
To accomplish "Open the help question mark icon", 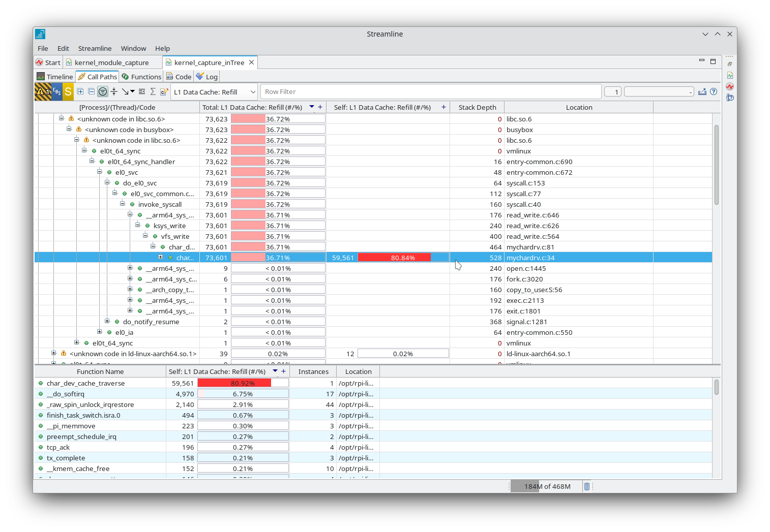I will [714, 92].
